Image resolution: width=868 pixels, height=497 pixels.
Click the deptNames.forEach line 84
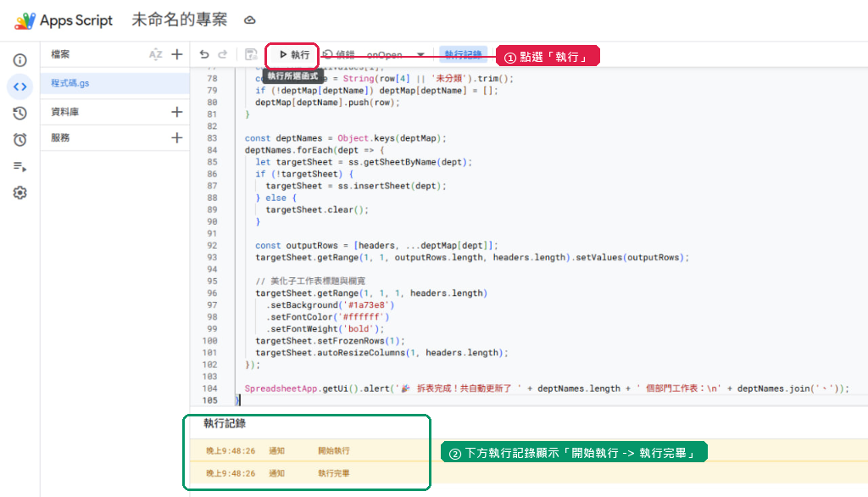click(x=314, y=150)
